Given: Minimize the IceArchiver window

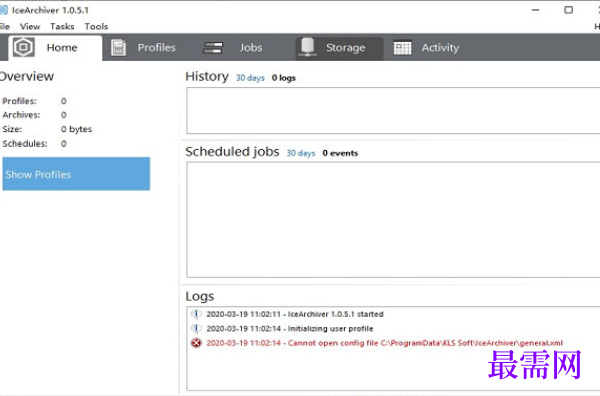Looking at the screenshot, I should (x=536, y=10).
